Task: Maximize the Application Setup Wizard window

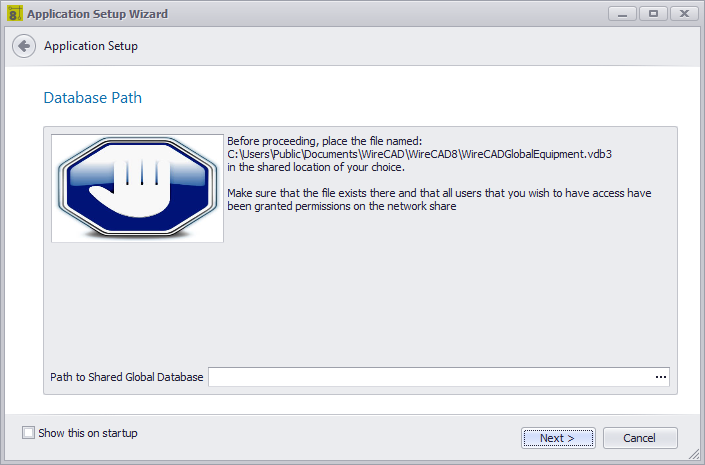Action: [653, 14]
